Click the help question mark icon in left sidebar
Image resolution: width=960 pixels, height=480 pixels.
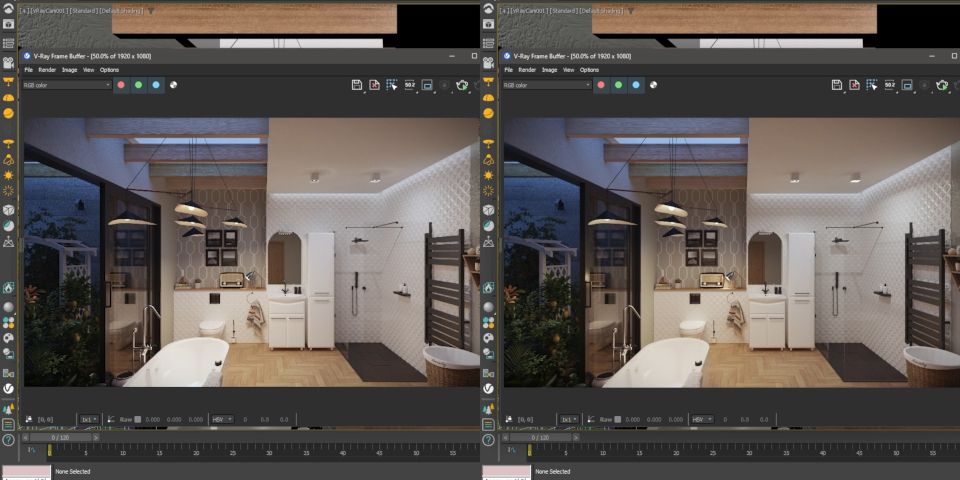pyautogui.click(x=8, y=440)
